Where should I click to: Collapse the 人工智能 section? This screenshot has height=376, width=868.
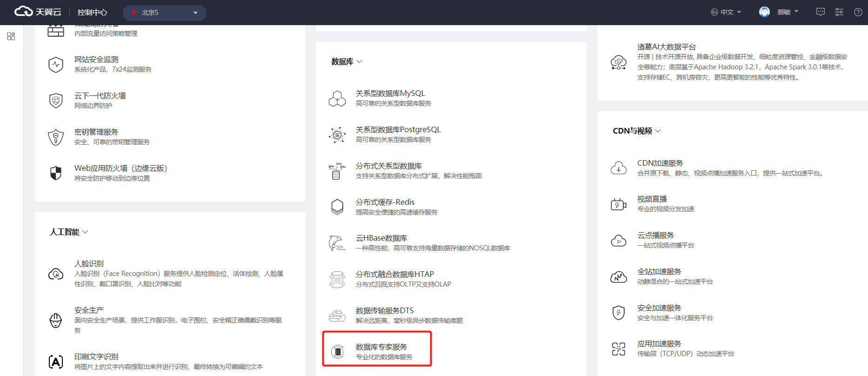point(69,232)
